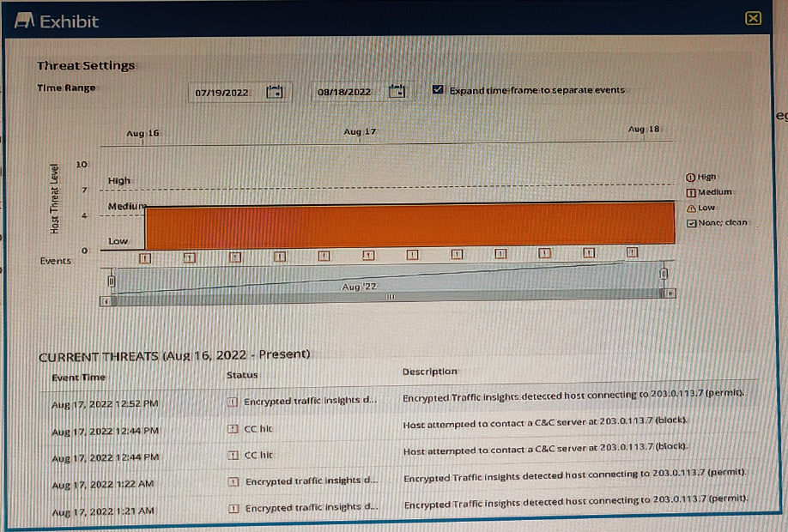
Task: Click the Description column header
Action: [429, 372]
